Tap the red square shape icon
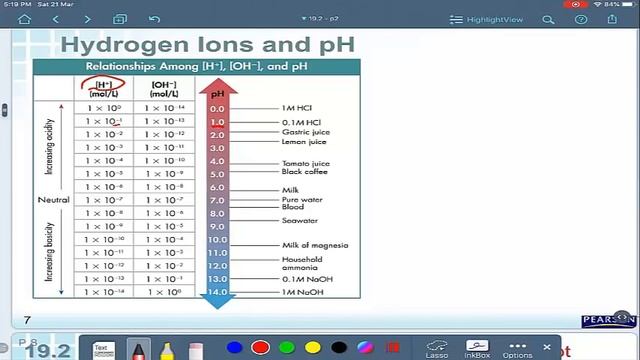The width and height of the screenshot is (640, 360). pyautogui.click(x=392, y=347)
